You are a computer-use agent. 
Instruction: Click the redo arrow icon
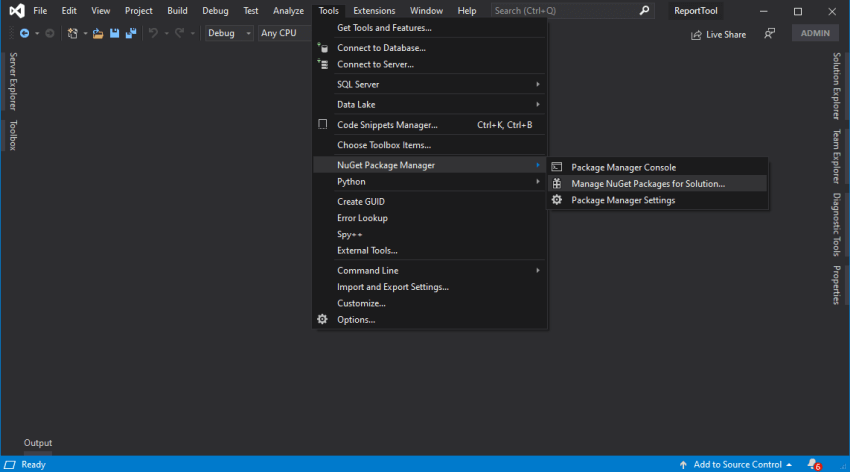pos(179,33)
